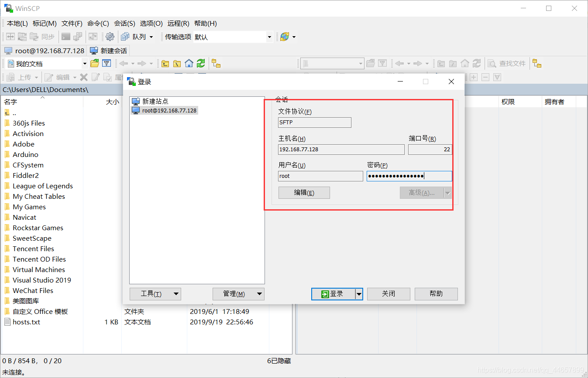Open preferences gear icon
The width and height of the screenshot is (588, 378).
point(110,37)
